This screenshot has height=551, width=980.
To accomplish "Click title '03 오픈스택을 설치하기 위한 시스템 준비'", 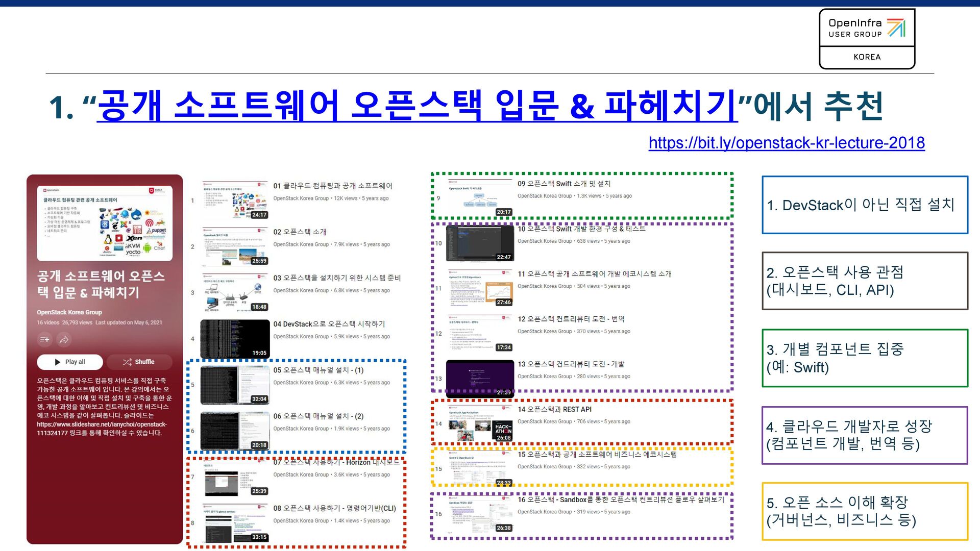I will (337, 278).
